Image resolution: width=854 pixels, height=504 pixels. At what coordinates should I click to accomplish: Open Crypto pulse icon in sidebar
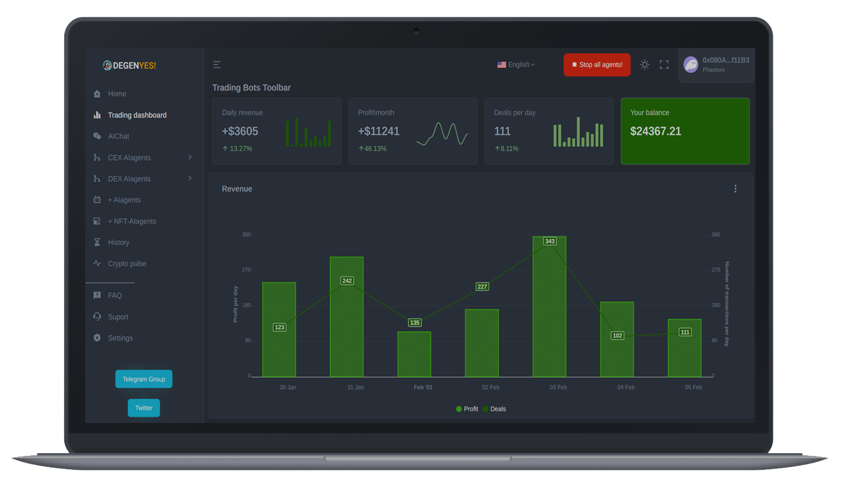point(97,263)
